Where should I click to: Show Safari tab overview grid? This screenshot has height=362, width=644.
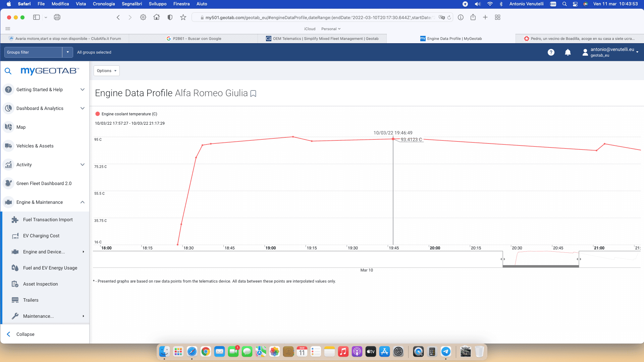(497, 17)
